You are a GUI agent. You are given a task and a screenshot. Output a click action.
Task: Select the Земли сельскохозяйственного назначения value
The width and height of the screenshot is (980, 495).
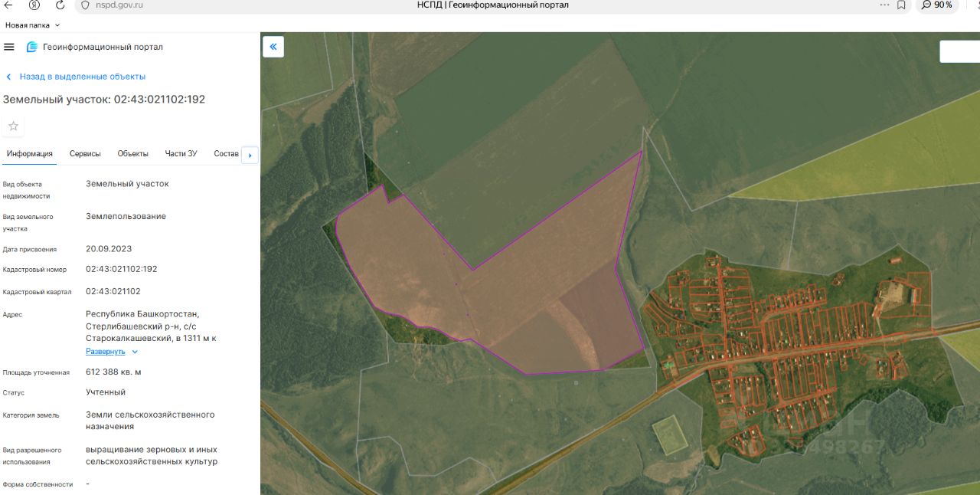coord(150,421)
